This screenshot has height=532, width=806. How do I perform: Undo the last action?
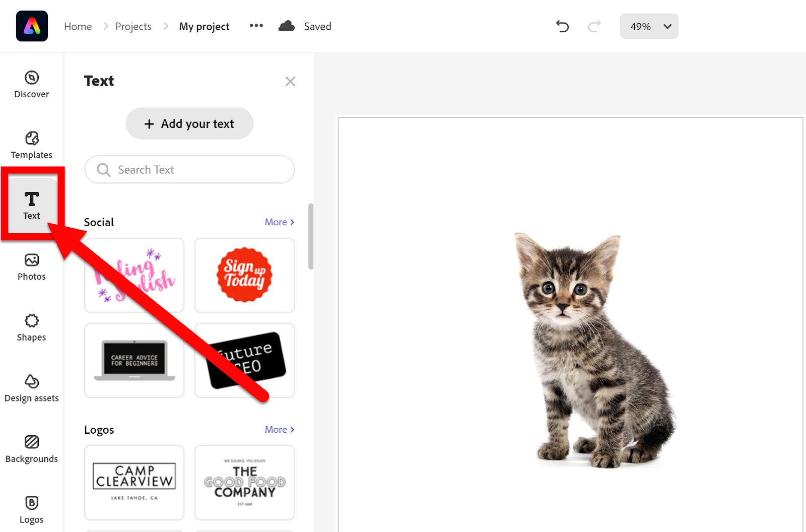pyautogui.click(x=562, y=26)
